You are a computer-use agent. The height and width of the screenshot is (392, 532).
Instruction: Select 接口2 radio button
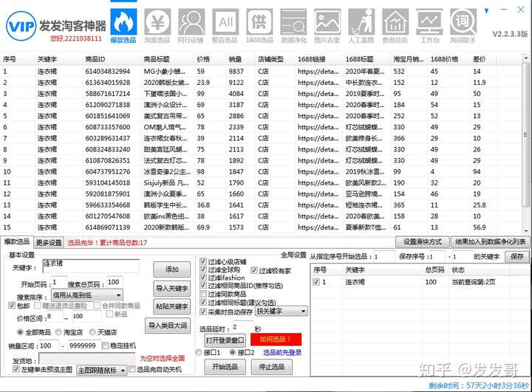click(x=233, y=352)
